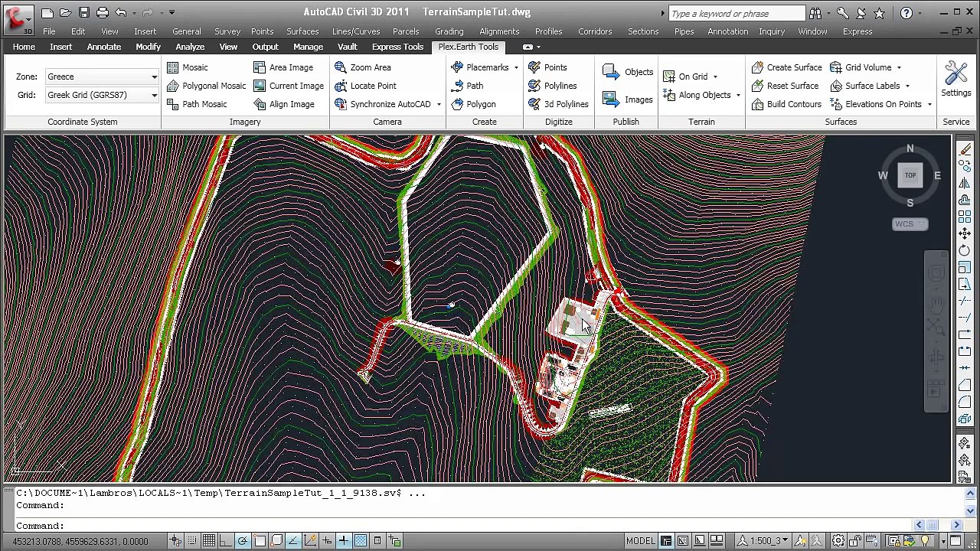980x551 pixels.
Task: Open the annotation scale 1:500 dropdown
Action: tap(769, 541)
